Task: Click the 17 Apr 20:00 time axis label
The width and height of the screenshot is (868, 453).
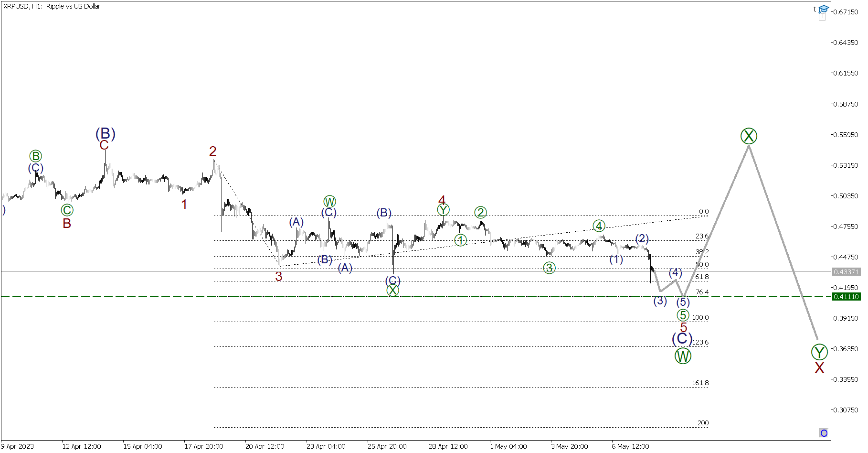Action: pos(204,446)
